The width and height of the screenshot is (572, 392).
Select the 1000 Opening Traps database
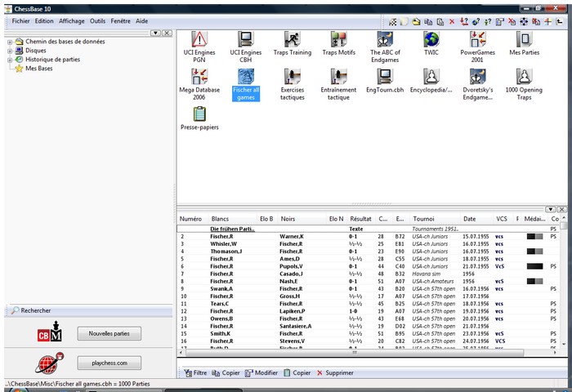point(524,85)
